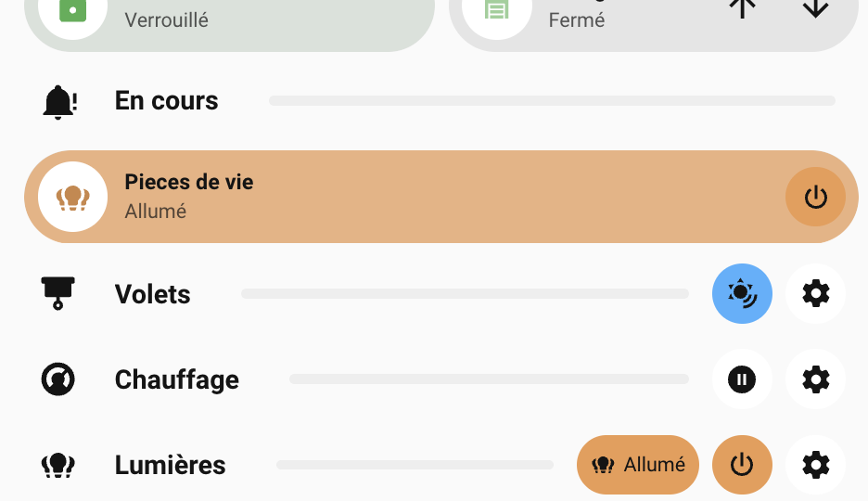The width and height of the screenshot is (868, 501).
Task: Click the garage door icon on the Fermé card
Action: click(498, 11)
